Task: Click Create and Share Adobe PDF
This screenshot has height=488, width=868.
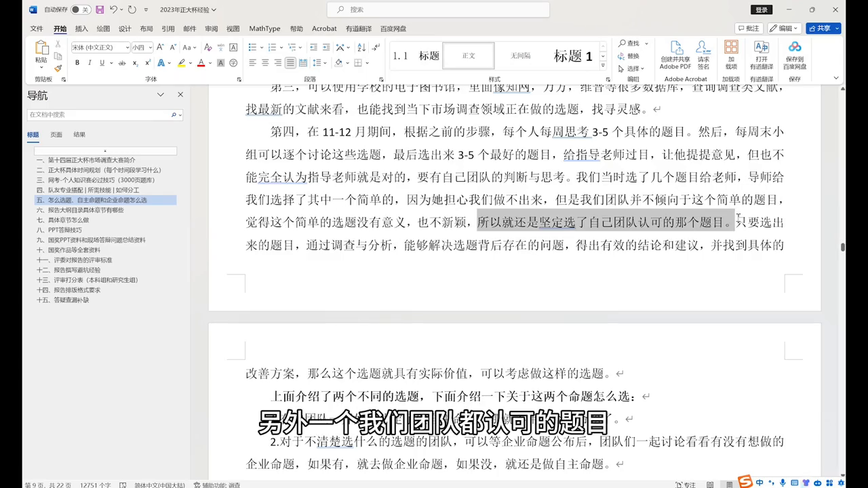Action: (x=675, y=55)
